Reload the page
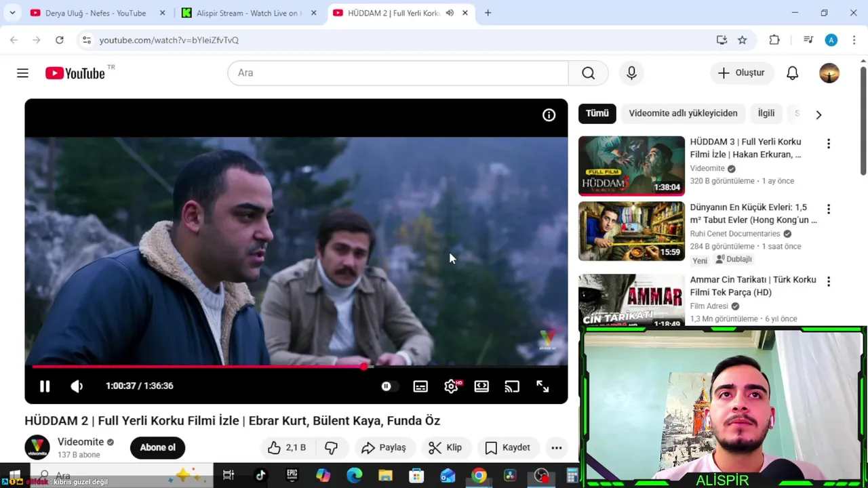868x488 pixels. (60, 40)
